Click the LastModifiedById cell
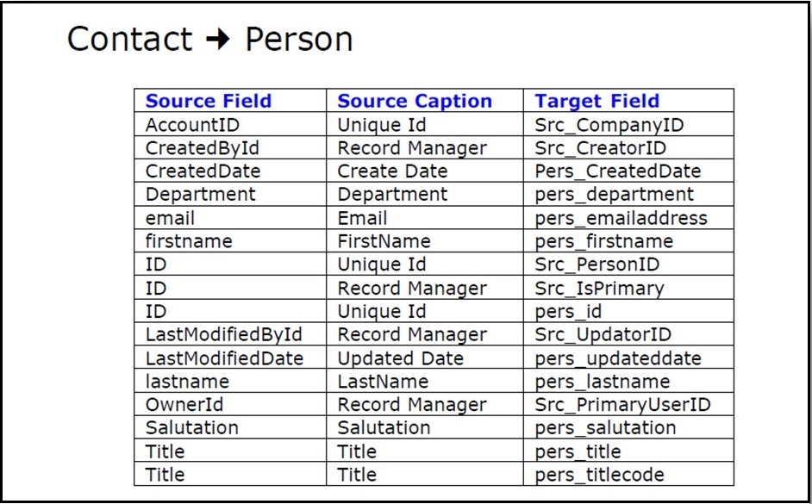This screenshot has height=504, width=812. coord(230,334)
